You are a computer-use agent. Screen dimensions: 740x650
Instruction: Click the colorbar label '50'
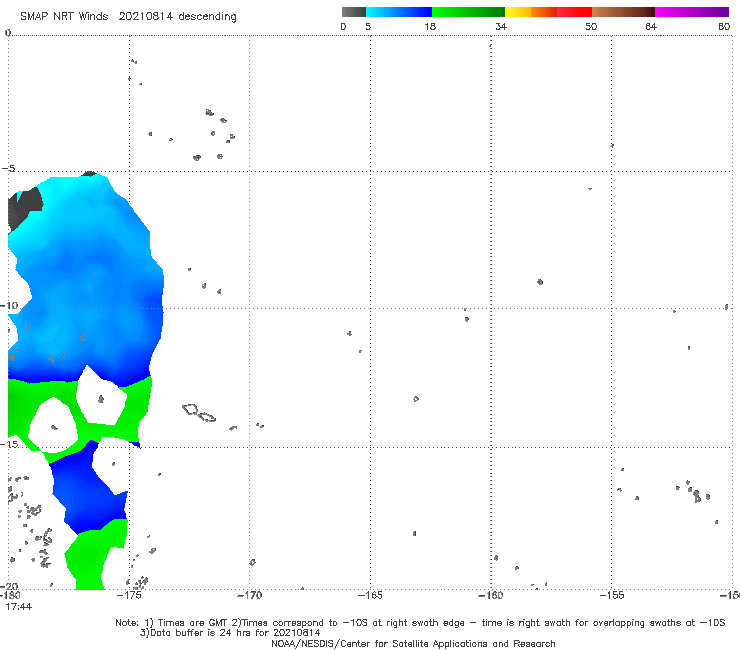(591, 27)
